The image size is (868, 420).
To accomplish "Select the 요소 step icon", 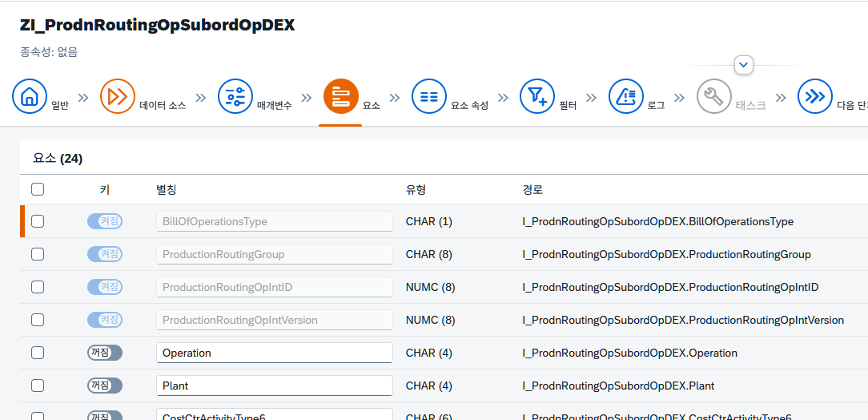I will [341, 96].
